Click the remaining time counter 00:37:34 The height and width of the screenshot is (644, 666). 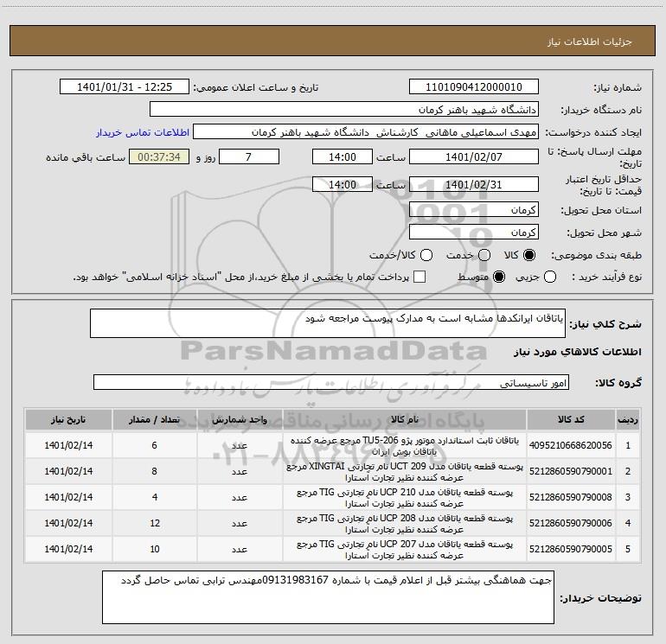[x=159, y=157]
